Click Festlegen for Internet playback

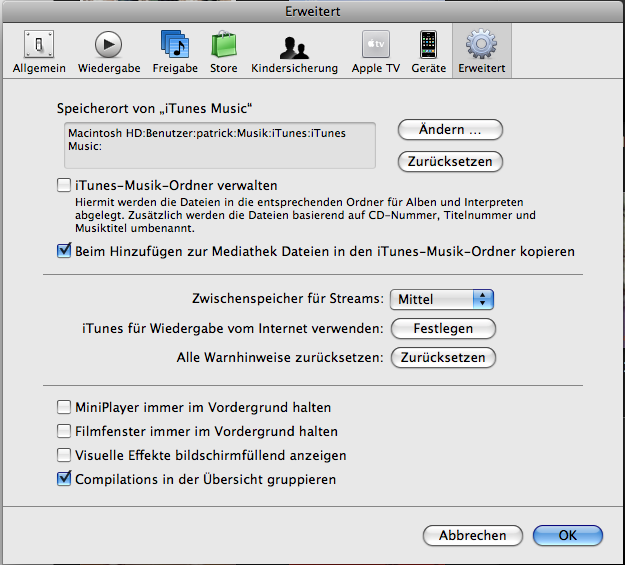(443, 329)
